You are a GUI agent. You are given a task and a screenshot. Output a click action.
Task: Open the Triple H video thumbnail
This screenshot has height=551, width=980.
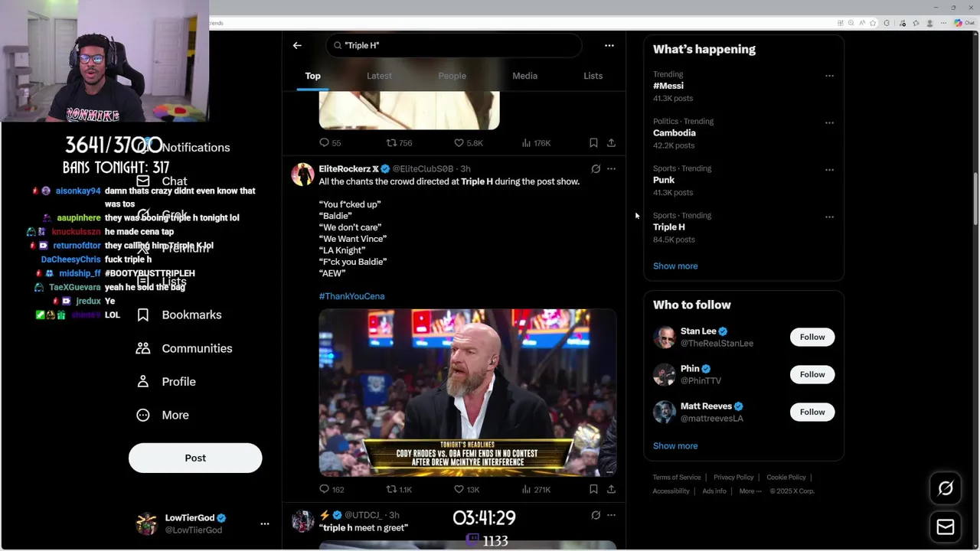pyautogui.click(x=468, y=393)
